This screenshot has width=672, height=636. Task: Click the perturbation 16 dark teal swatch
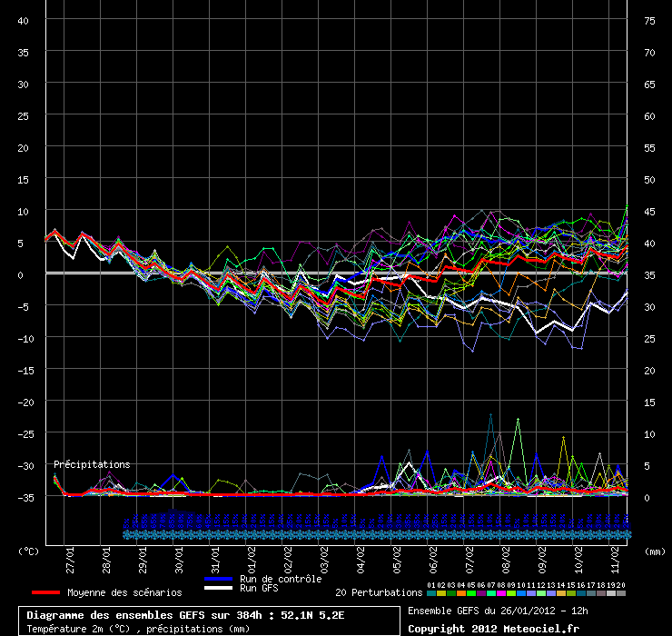pyautogui.click(x=580, y=593)
